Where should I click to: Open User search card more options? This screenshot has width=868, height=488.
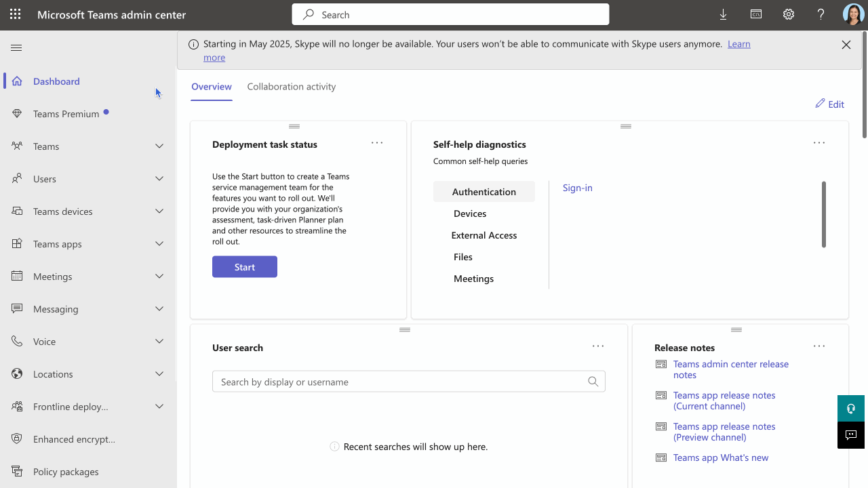point(598,346)
